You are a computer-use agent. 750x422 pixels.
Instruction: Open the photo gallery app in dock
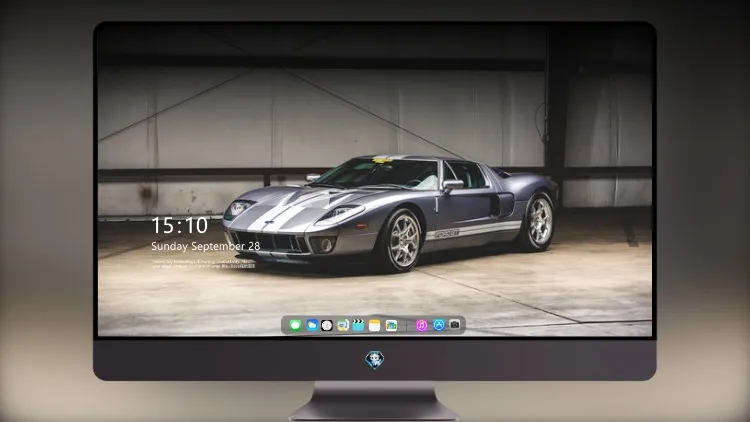click(x=391, y=325)
